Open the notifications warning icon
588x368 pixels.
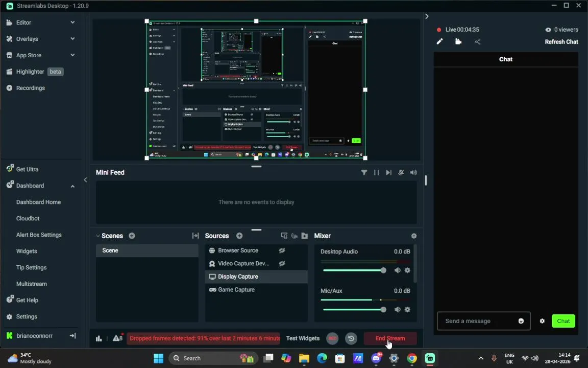click(118, 338)
